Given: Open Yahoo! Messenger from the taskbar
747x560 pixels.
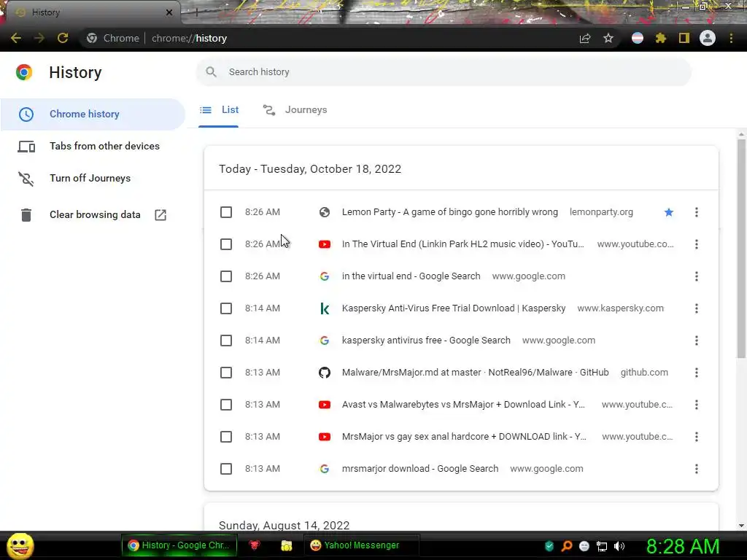Looking at the screenshot, I should point(361,545).
